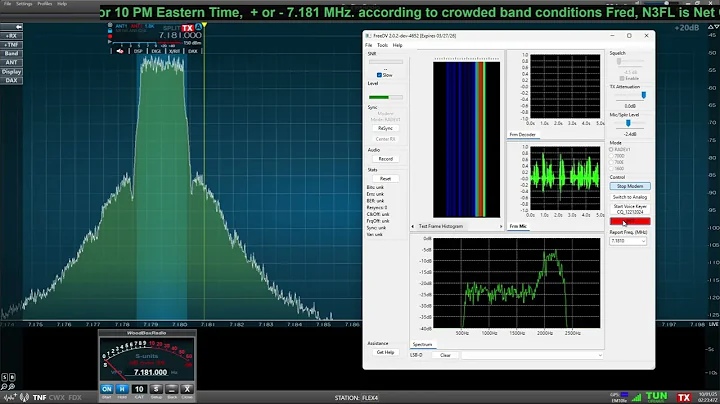
Task: Click the stats Reset button
Action: coord(386,179)
